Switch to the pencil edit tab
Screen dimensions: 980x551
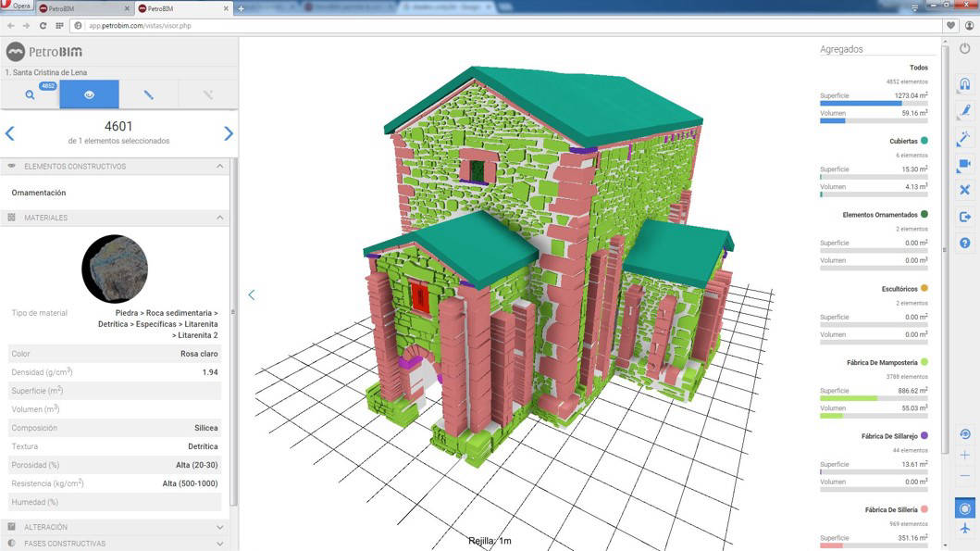pyautogui.click(x=148, y=94)
